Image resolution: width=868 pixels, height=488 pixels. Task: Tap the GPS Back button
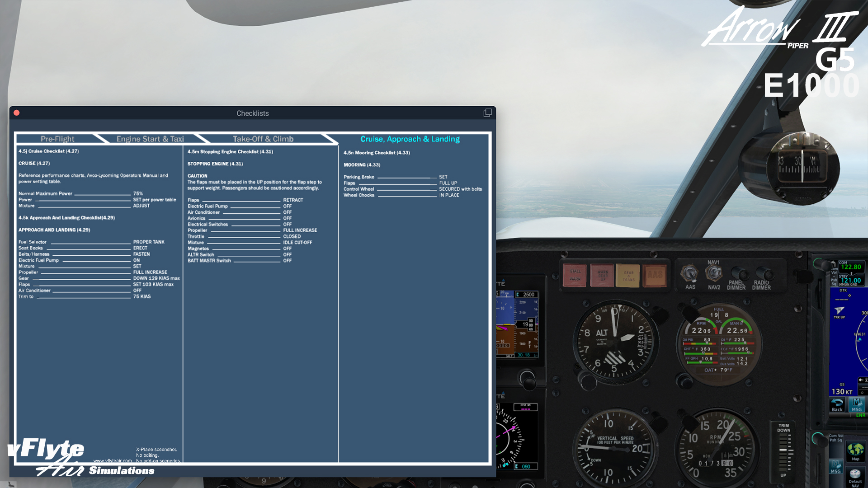(x=837, y=404)
